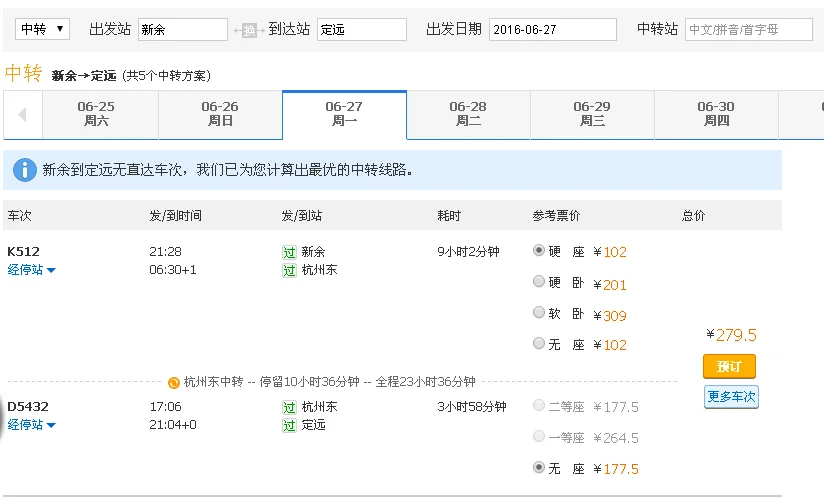Screen dimensions: 824x500
Task: Click the 耗时 column header
Action: point(449,216)
